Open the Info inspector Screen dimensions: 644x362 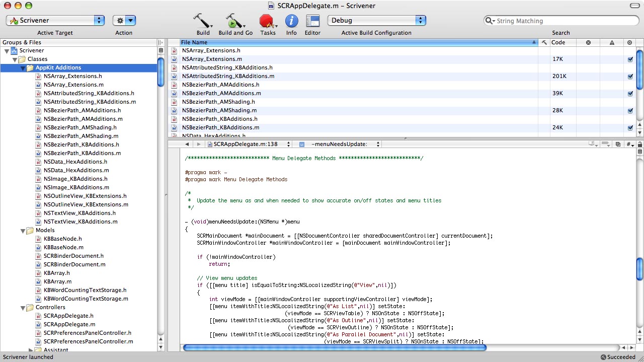click(291, 21)
